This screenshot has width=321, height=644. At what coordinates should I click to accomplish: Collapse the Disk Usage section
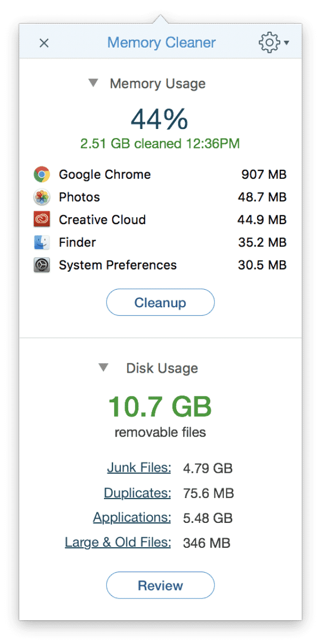pyautogui.click(x=103, y=367)
